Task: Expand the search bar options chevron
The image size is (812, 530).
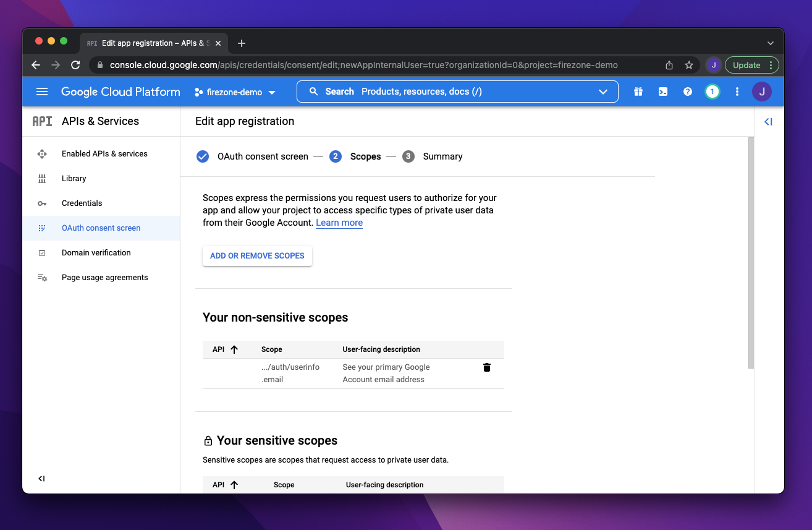Action: [x=603, y=91]
